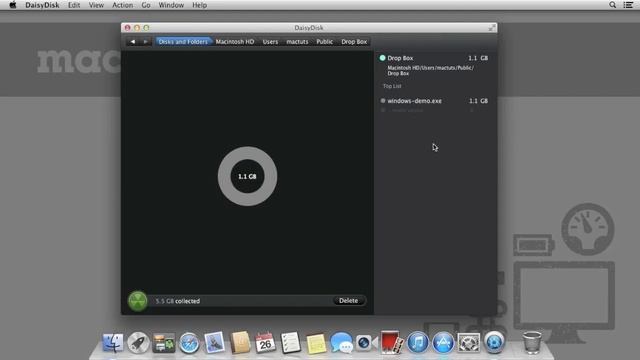Open the View menu
The height and width of the screenshot is (360, 640).
[x=96, y=5]
